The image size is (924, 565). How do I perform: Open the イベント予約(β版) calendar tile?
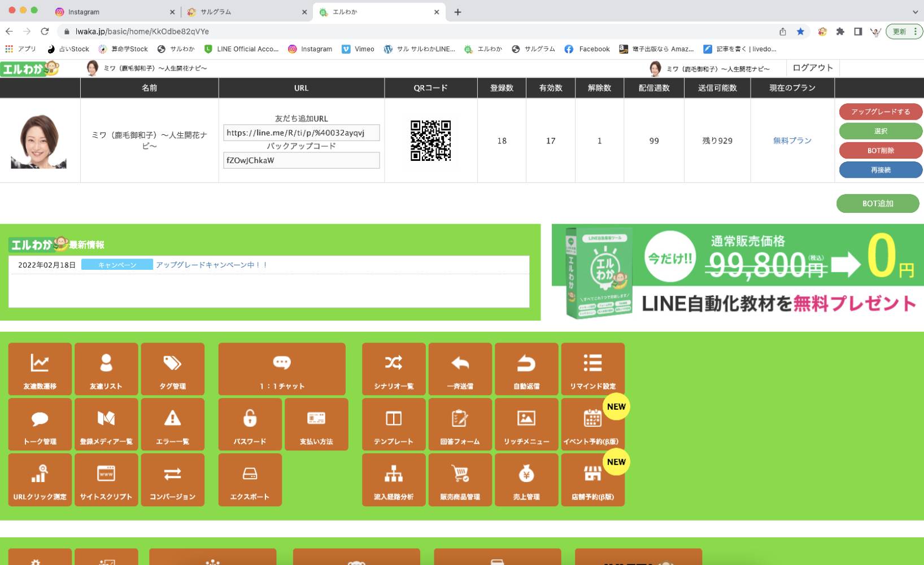[593, 424]
